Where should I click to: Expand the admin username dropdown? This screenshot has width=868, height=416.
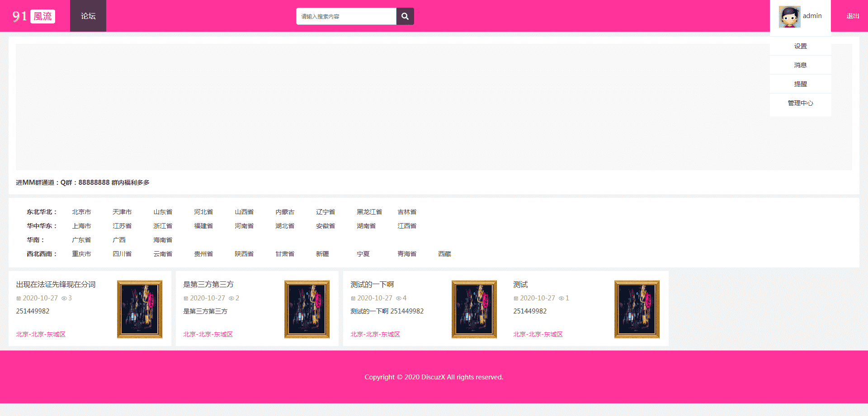click(x=812, y=16)
